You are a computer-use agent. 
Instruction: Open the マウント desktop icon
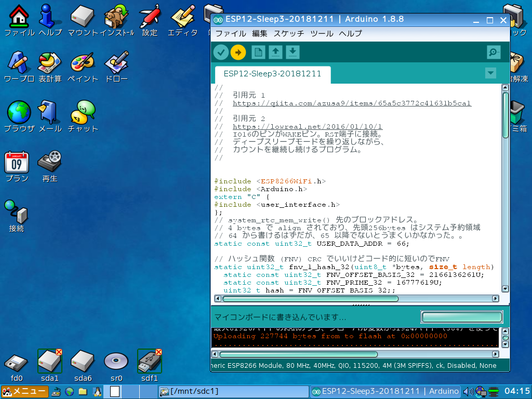(83, 20)
